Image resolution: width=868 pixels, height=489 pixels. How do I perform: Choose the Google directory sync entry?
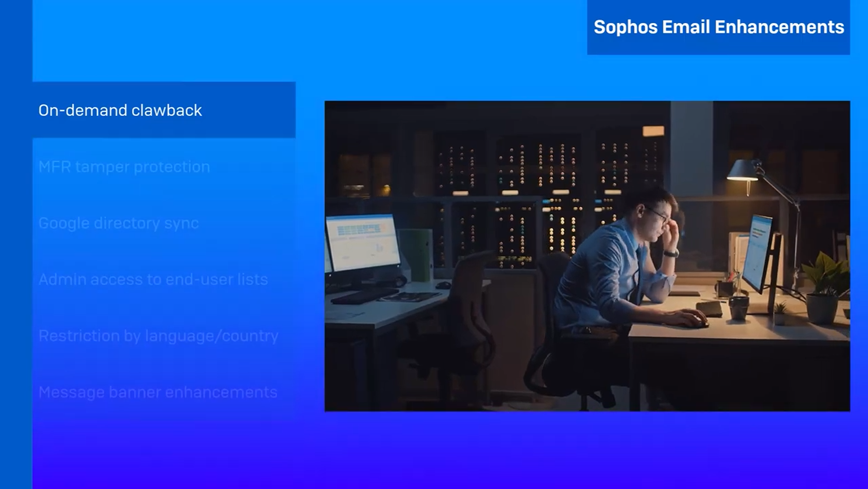point(119,223)
